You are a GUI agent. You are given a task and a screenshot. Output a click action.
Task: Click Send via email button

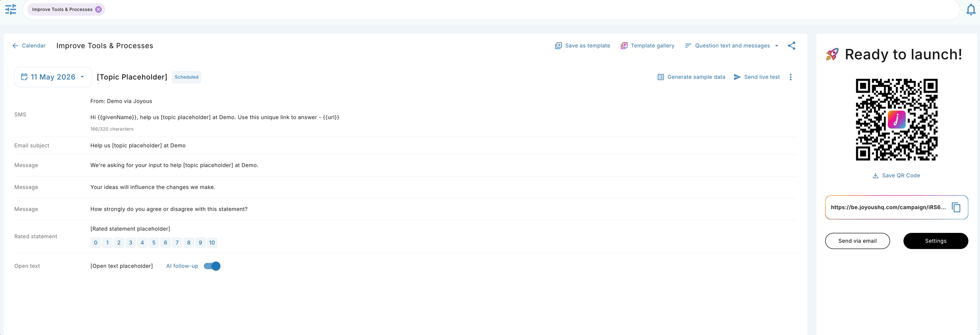click(857, 241)
